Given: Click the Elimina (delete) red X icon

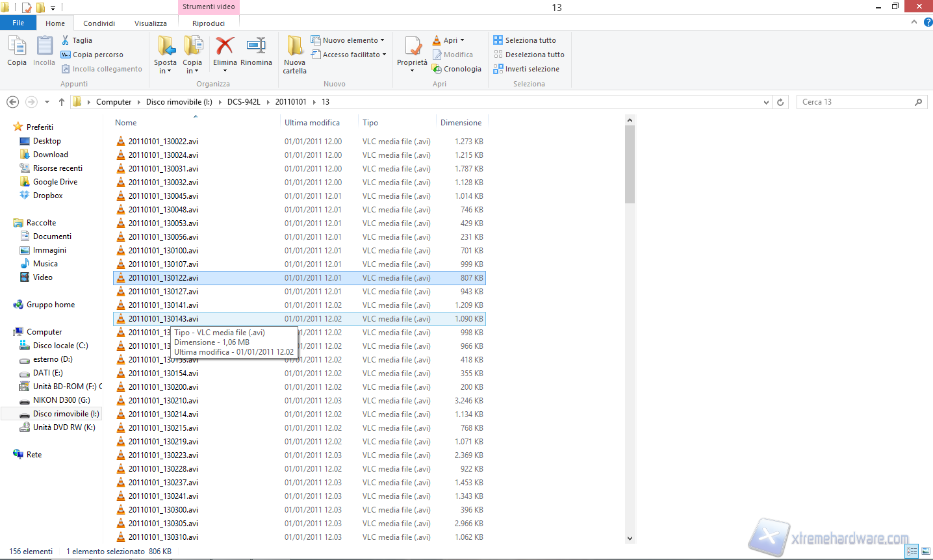Looking at the screenshot, I should pos(225,47).
